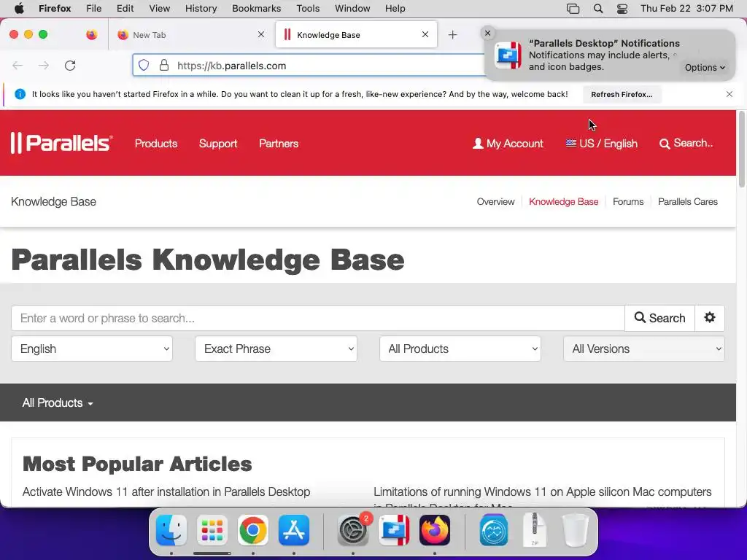Open the notification Options dropdown

pos(705,68)
